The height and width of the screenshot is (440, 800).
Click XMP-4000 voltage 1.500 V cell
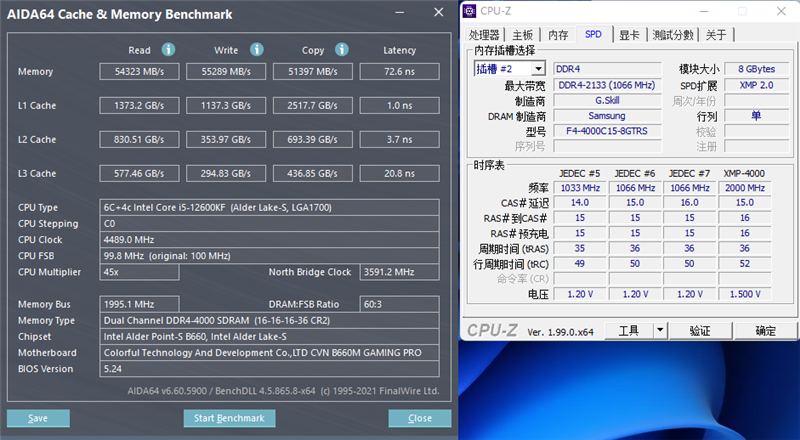tap(744, 294)
